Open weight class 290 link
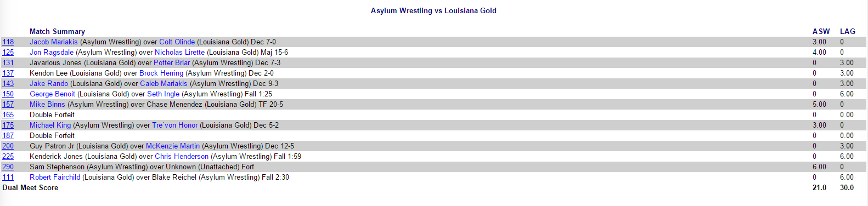The height and width of the screenshot is (206, 868). pyautogui.click(x=8, y=167)
